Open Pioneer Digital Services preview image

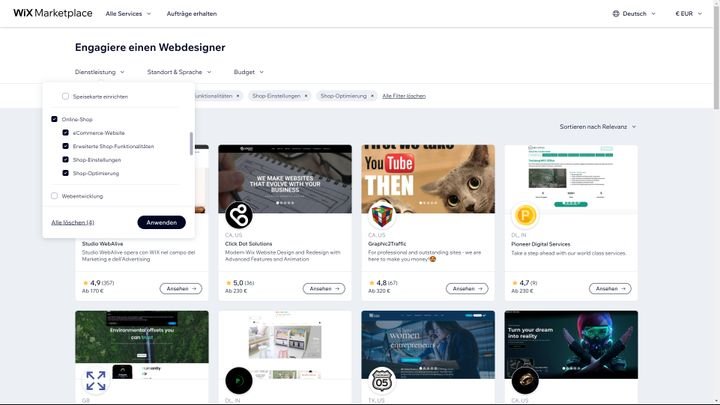[571, 179]
